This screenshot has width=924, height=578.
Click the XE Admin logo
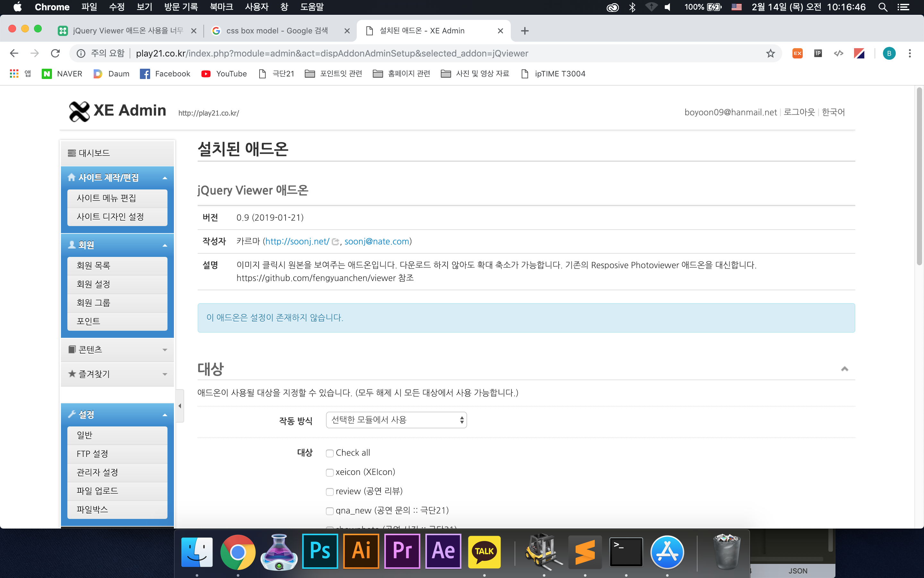[x=118, y=111]
